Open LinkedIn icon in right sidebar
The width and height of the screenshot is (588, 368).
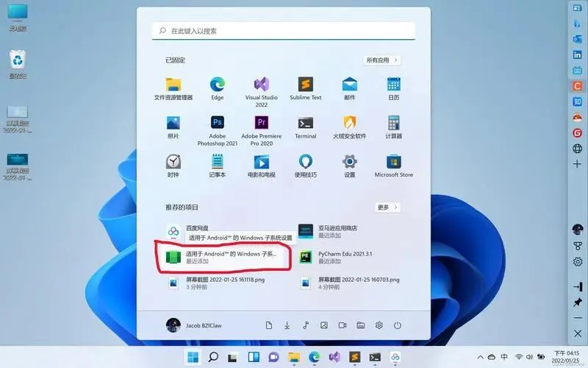point(578,54)
